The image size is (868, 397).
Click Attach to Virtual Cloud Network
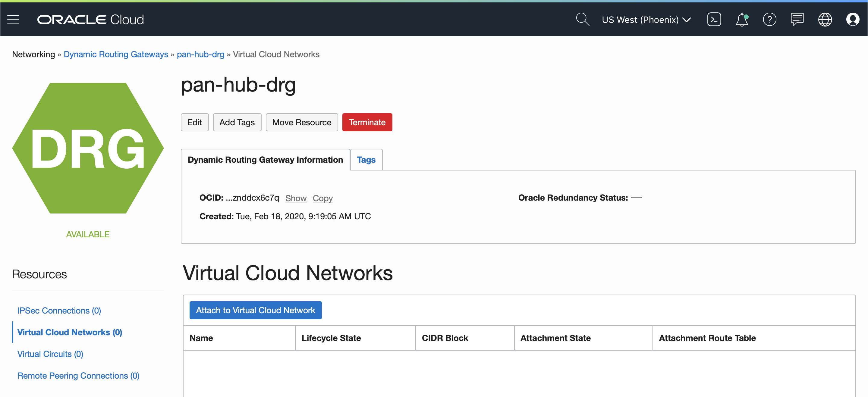coord(255,310)
